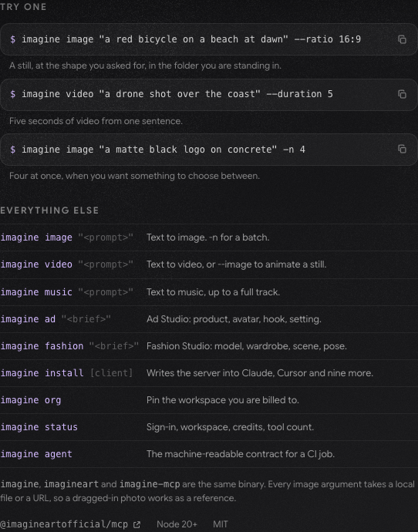
Task: Click the 'imagine video "<prompt>"' command
Action: (x=67, y=264)
